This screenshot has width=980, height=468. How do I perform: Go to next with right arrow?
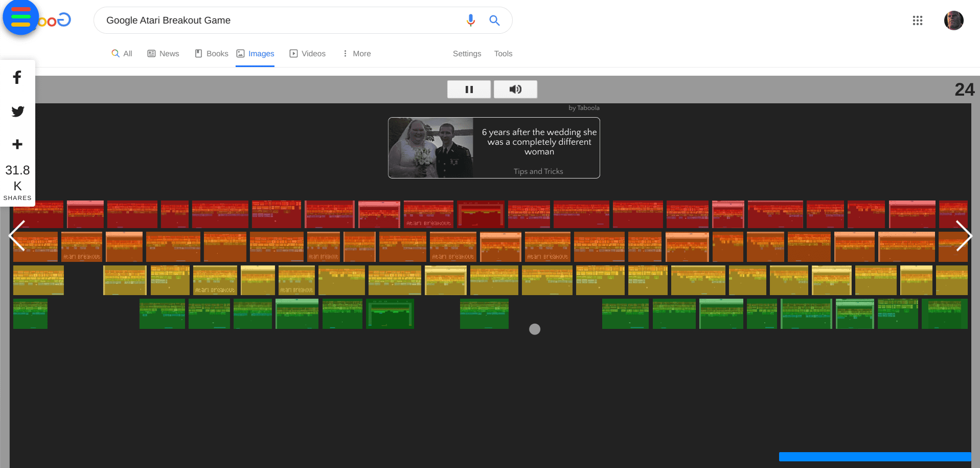963,236
